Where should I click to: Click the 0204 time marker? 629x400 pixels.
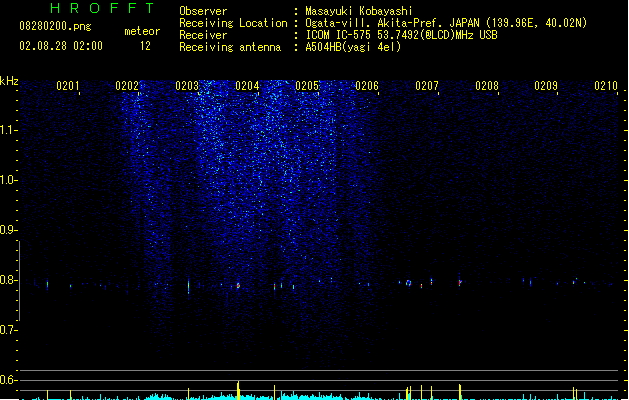click(x=247, y=86)
